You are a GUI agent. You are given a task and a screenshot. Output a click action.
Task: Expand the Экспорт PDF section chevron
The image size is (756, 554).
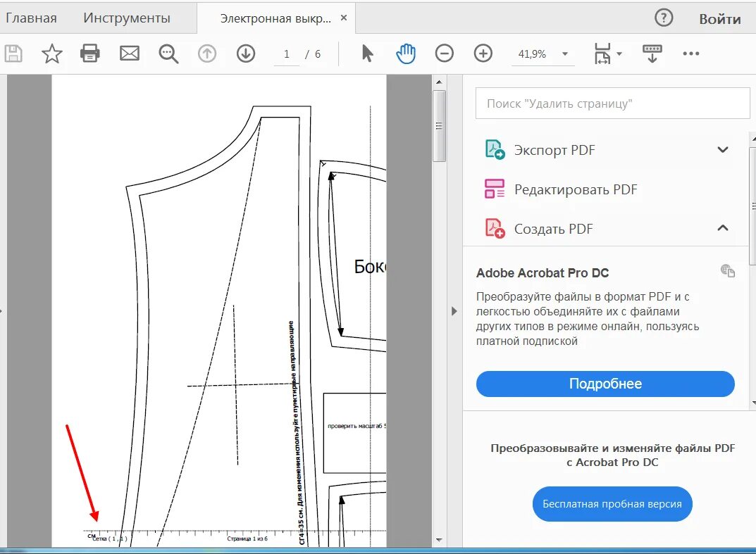pos(723,150)
